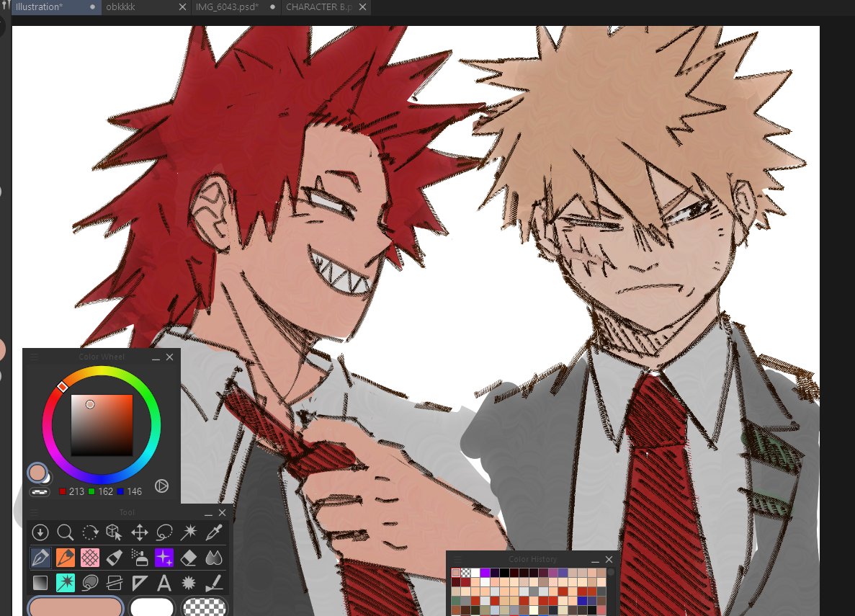Click the blue value 146
855x616 pixels.
click(x=134, y=491)
